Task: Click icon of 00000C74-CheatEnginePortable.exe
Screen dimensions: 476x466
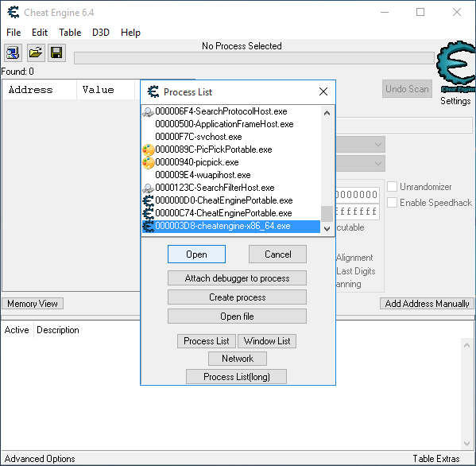Action: 148,213
